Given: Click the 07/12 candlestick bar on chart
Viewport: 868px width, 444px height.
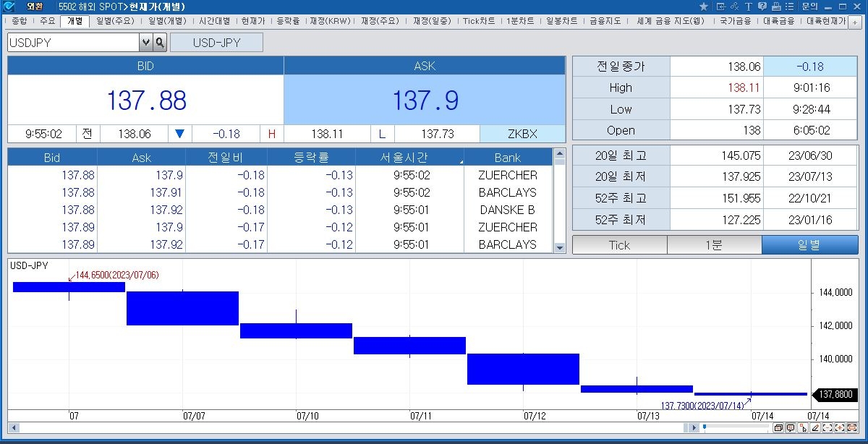Looking at the screenshot, I should pos(523,369).
